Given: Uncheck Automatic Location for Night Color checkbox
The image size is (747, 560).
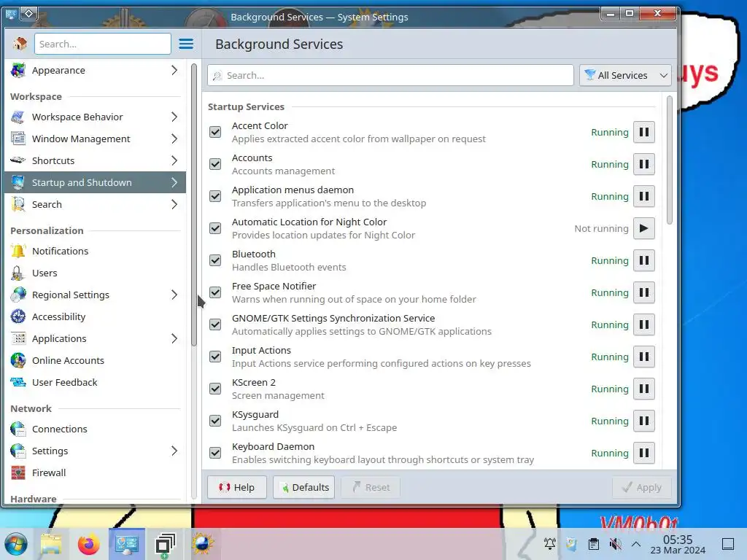Looking at the screenshot, I should coord(215,228).
